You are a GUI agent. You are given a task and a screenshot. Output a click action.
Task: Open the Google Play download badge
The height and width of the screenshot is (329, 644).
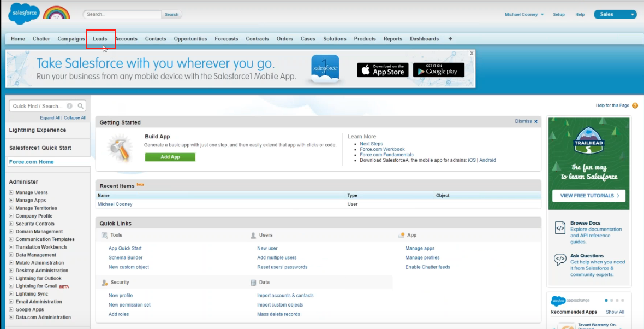439,70
